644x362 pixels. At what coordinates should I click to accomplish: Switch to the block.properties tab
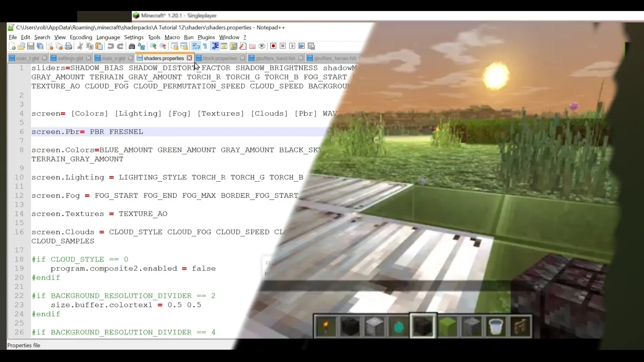(x=219, y=58)
